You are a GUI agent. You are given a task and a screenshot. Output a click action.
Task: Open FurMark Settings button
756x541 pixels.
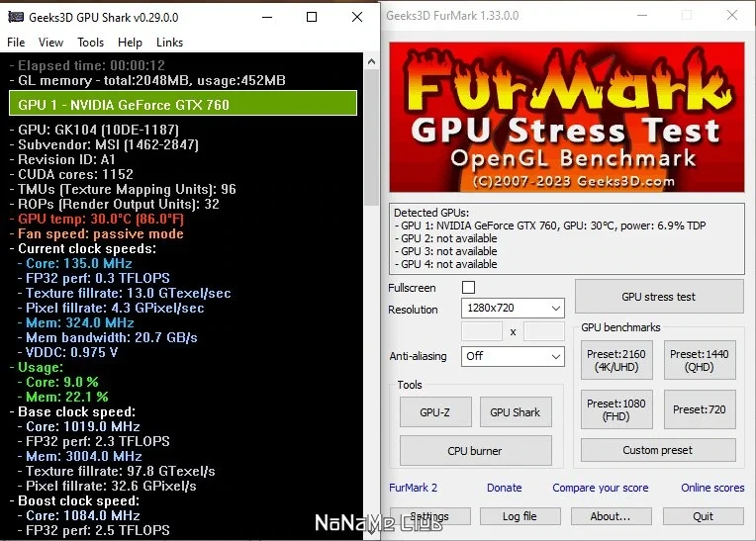point(430,516)
